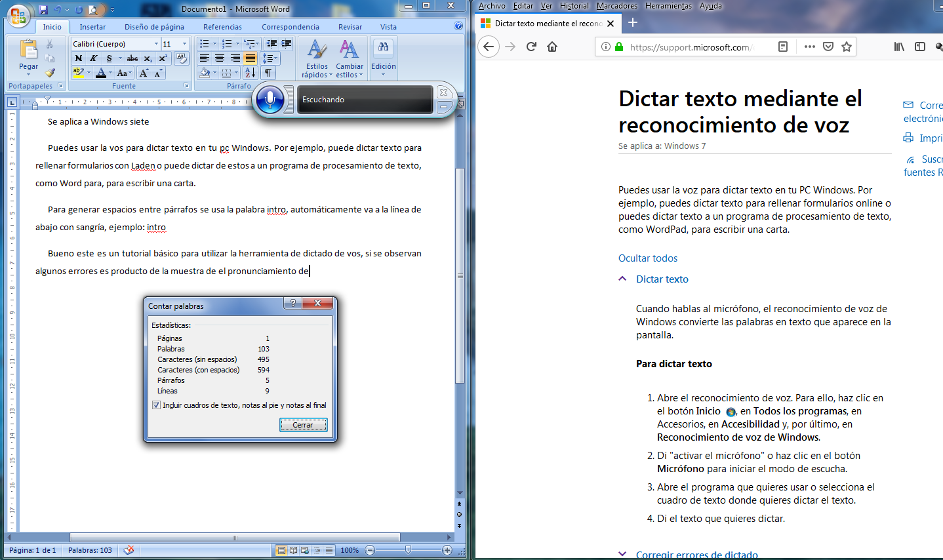Image resolution: width=943 pixels, height=560 pixels.
Task: Apply italic formatting with the K button
Action: pyautogui.click(x=94, y=58)
